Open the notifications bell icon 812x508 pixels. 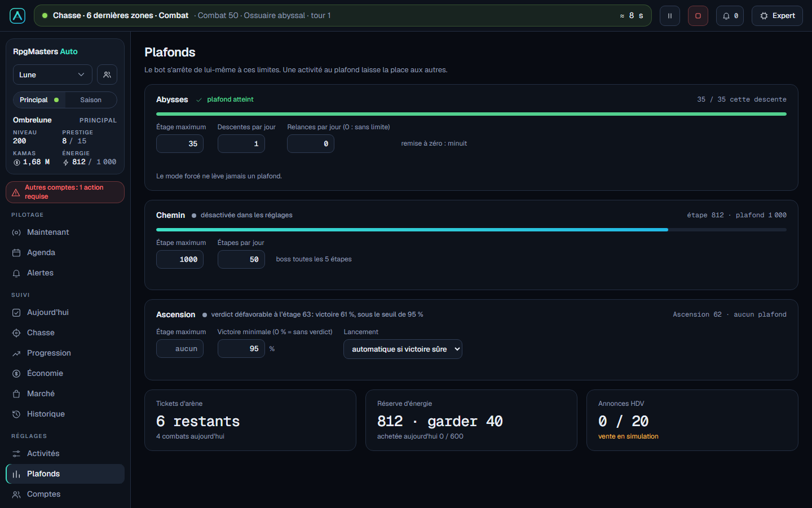pos(730,16)
